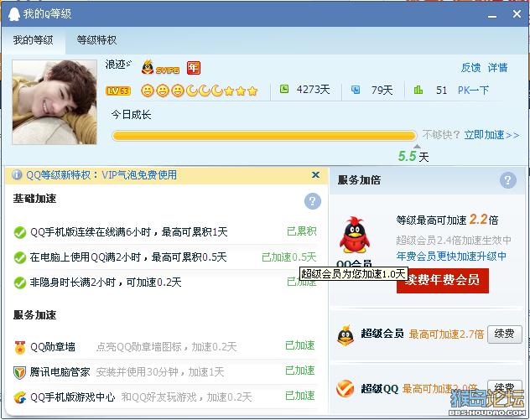
Task: Click the QQ手机版游戏中心 icon
Action: pos(19,397)
